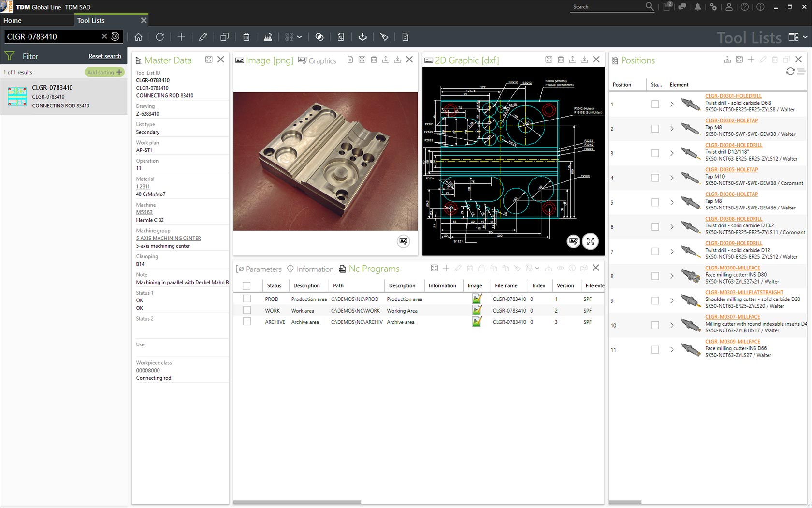Click the Reset search link

[x=105, y=56]
